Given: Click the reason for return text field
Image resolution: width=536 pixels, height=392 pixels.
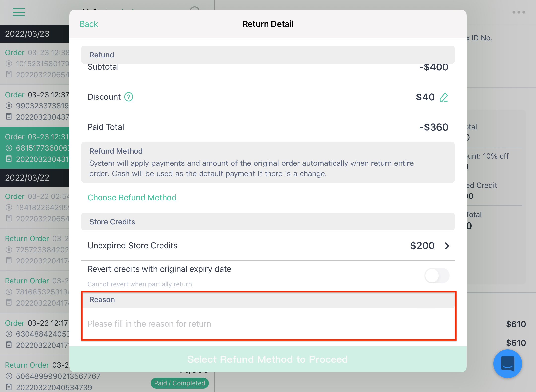Looking at the screenshot, I should pyautogui.click(x=269, y=324).
